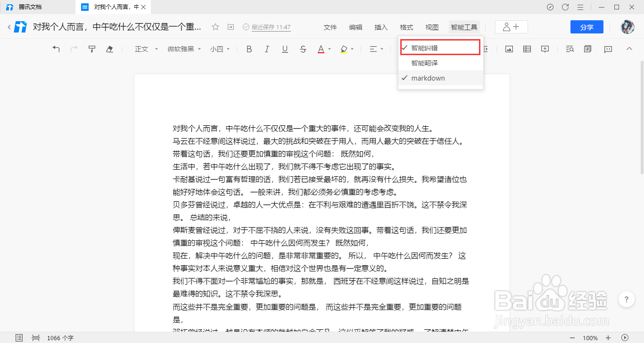Image resolution: width=644 pixels, height=343 pixels.
Task: Open the comments panel icon
Action: click(x=608, y=49)
